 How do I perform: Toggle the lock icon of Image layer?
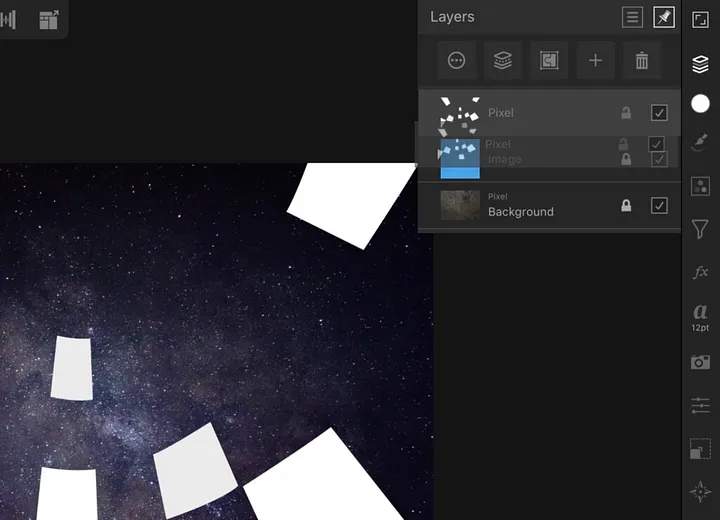point(626,159)
